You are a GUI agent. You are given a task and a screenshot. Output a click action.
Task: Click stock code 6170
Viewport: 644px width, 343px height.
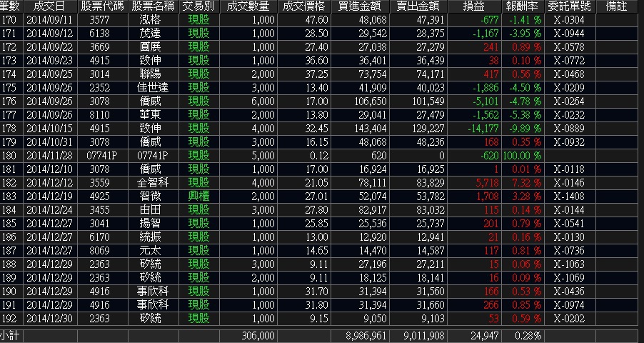(99, 237)
